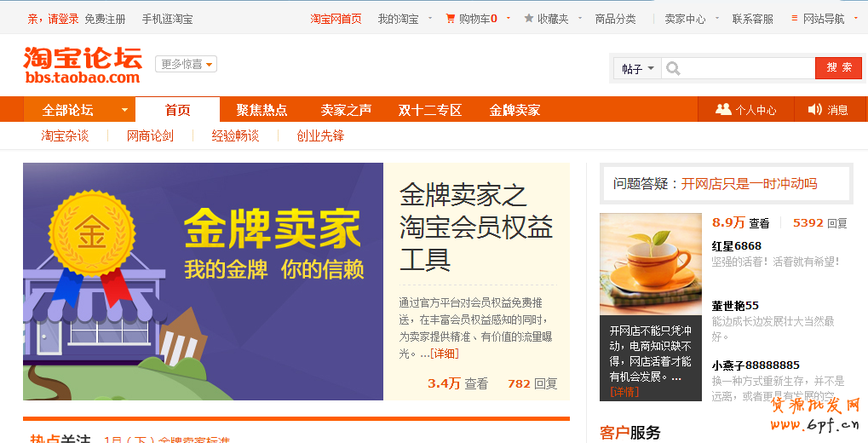Switch to the 聚焦热点 tab
The image size is (868, 443).
pos(262,110)
